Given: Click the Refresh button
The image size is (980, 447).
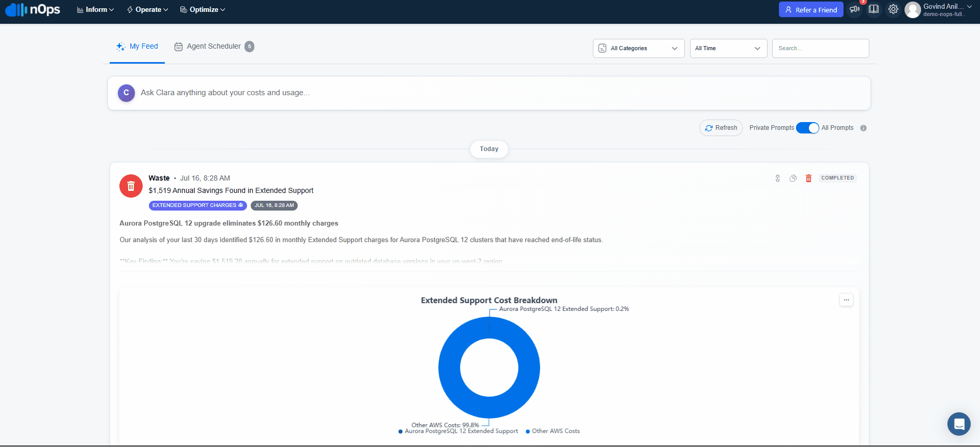Looking at the screenshot, I should click(x=721, y=128).
